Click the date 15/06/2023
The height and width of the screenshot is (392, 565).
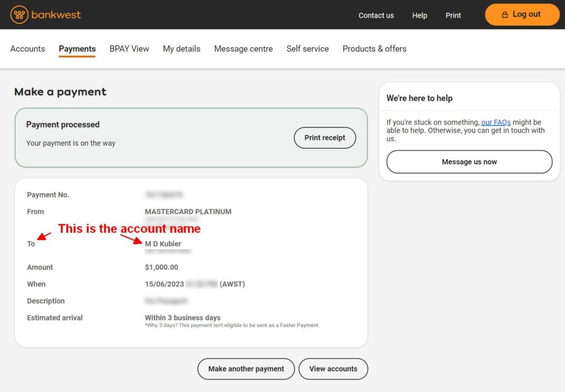(164, 284)
